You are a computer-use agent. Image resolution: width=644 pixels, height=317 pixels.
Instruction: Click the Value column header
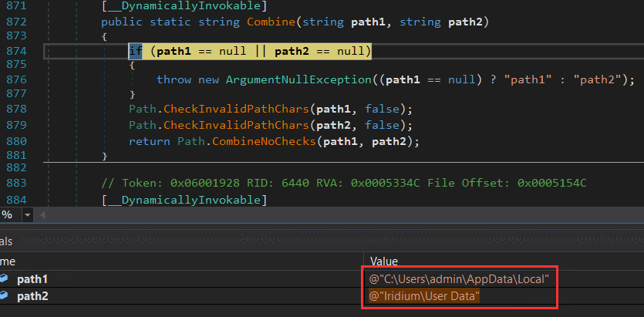(x=385, y=261)
